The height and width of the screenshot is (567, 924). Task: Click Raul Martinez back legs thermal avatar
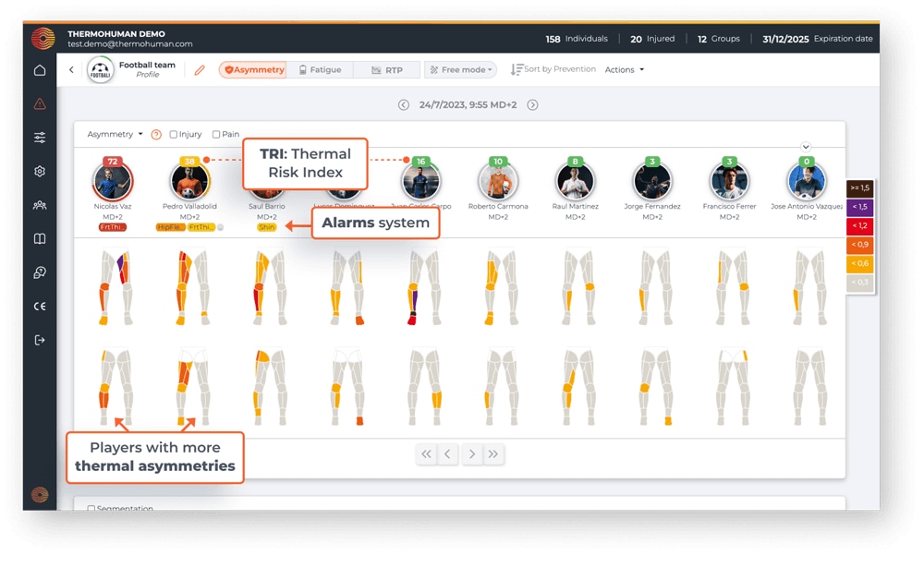click(577, 388)
